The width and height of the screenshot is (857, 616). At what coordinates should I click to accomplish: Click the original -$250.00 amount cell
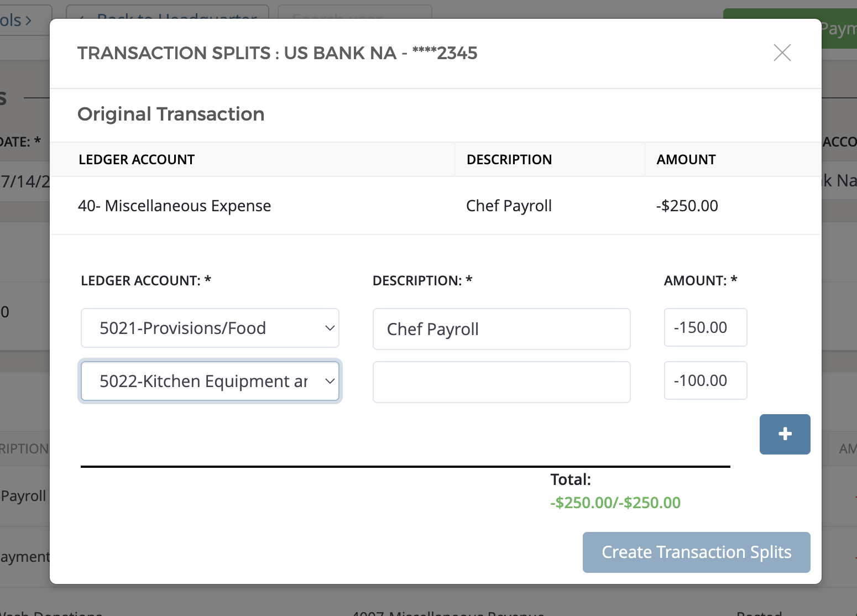tap(687, 206)
